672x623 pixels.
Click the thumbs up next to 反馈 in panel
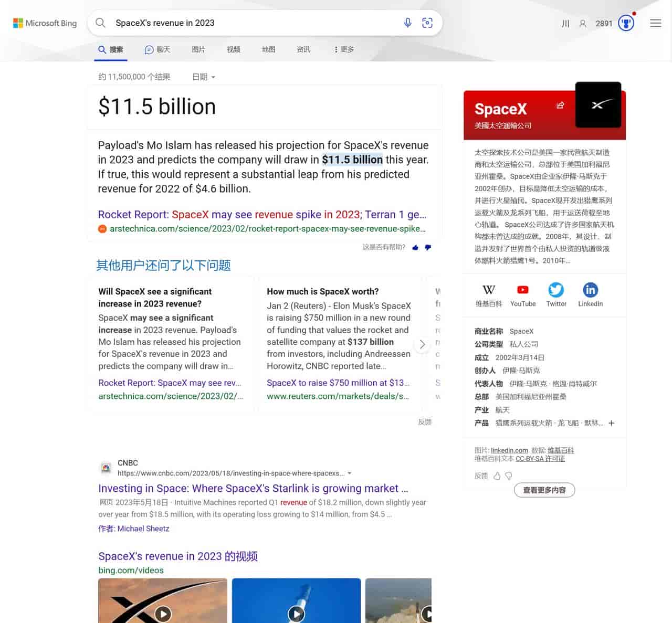[497, 476]
